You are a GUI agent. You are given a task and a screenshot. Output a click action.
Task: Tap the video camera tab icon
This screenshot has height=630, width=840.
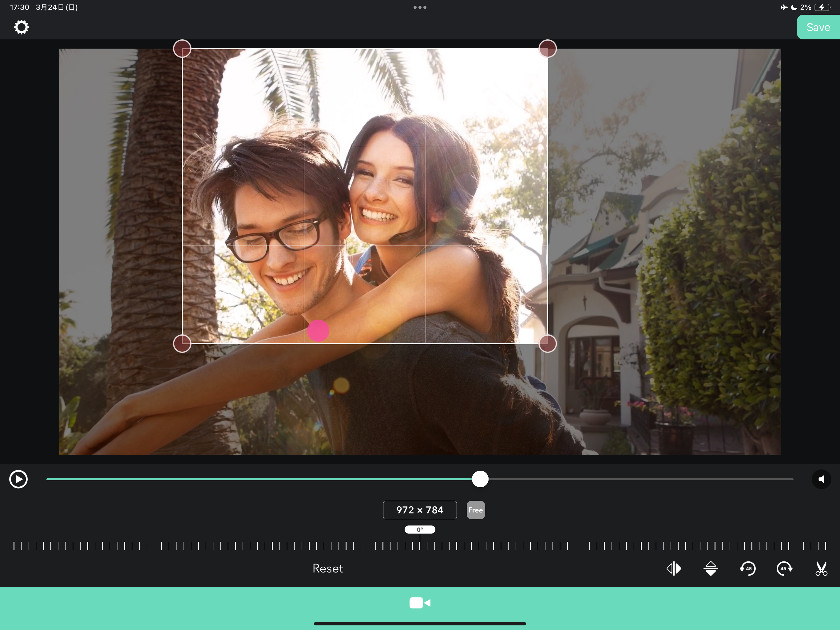pos(420,603)
